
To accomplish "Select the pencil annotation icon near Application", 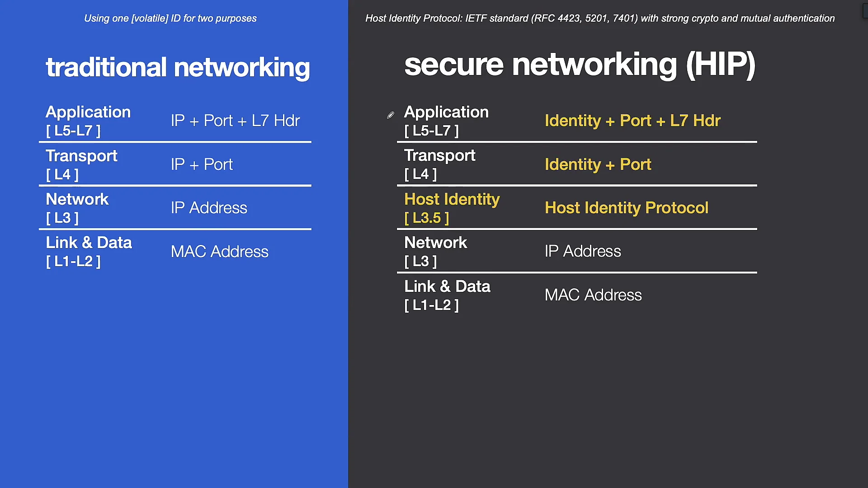I will (x=390, y=115).
